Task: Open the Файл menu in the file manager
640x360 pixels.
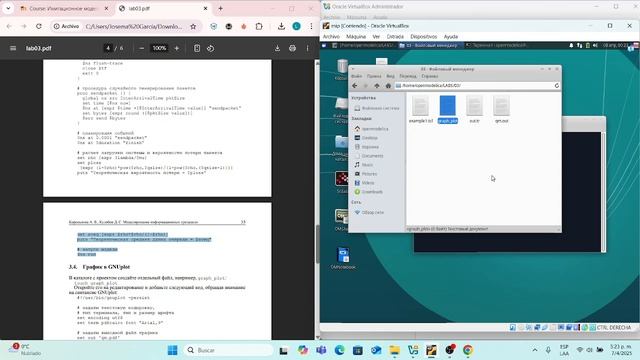Action: pyautogui.click(x=356, y=76)
